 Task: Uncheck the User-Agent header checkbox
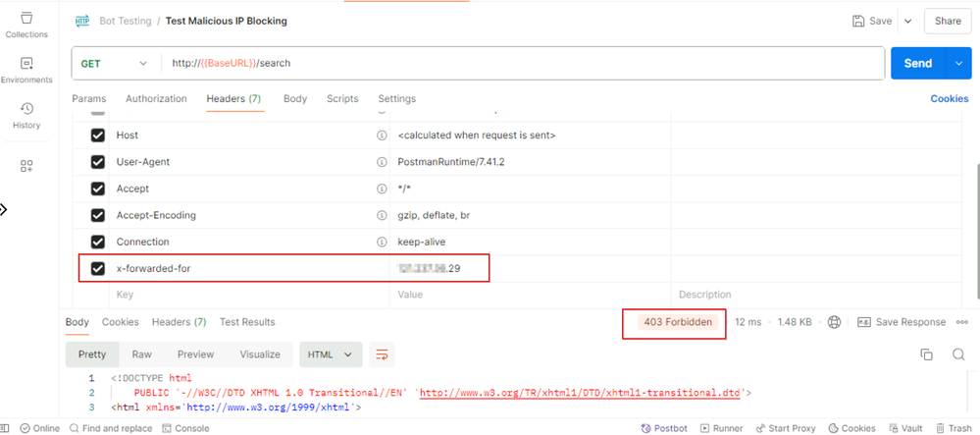pyautogui.click(x=97, y=162)
